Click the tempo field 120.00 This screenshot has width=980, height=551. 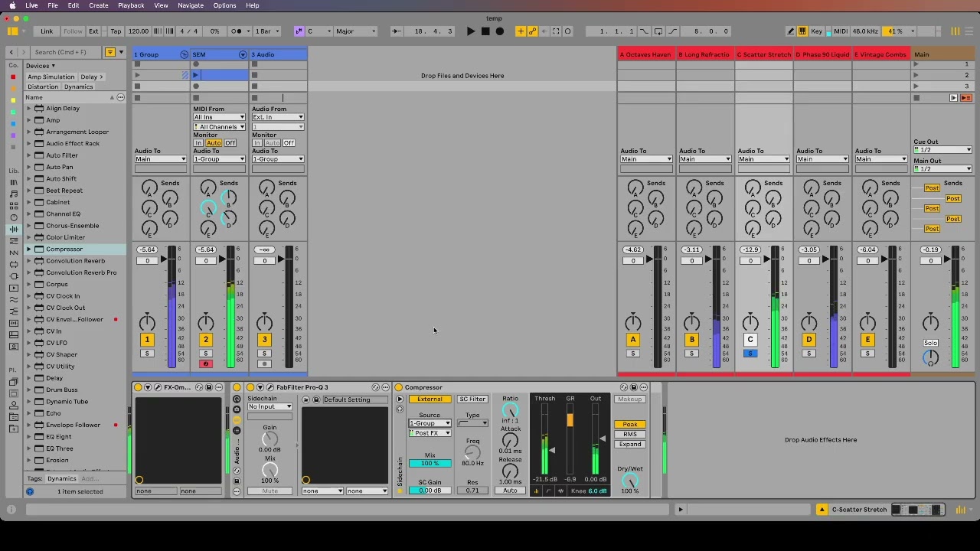point(138,31)
